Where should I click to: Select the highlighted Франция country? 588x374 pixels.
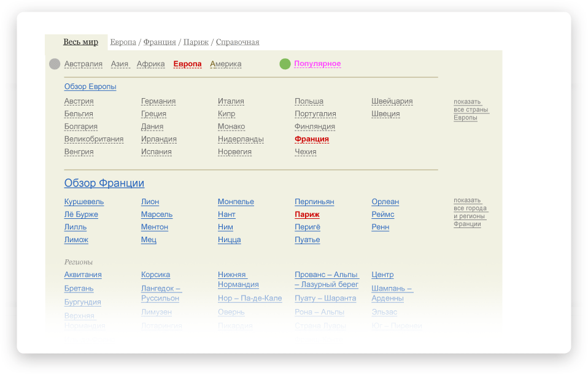(x=312, y=139)
